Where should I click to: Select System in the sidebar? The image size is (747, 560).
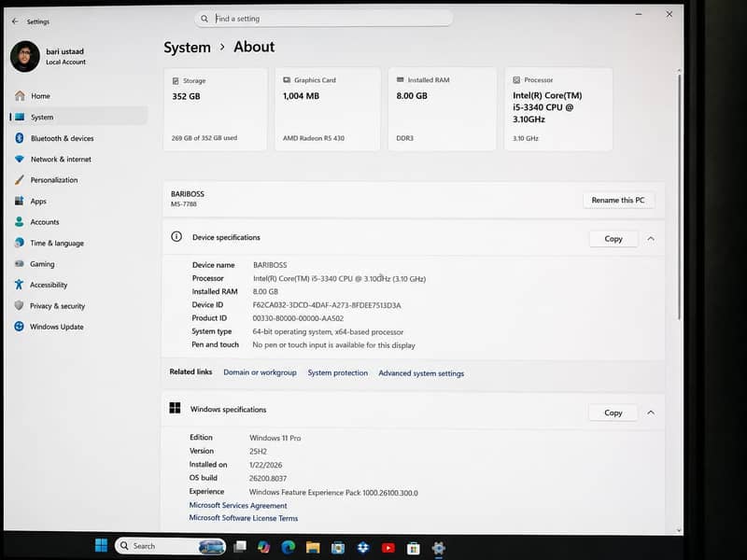pyautogui.click(x=78, y=117)
